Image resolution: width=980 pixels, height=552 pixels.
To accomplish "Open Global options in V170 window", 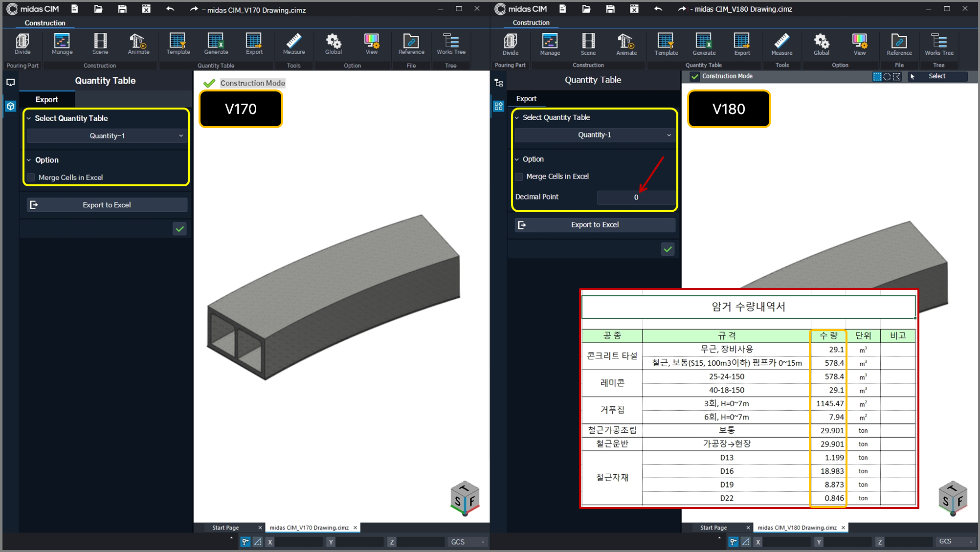I will tap(334, 44).
